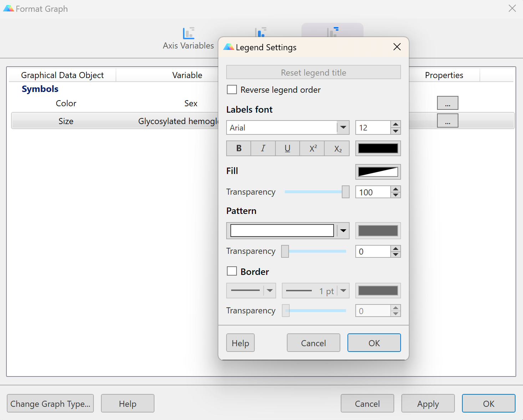Increase the font size with up arrow
Viewport: 523px width, 420px height.
click(396, 124)
